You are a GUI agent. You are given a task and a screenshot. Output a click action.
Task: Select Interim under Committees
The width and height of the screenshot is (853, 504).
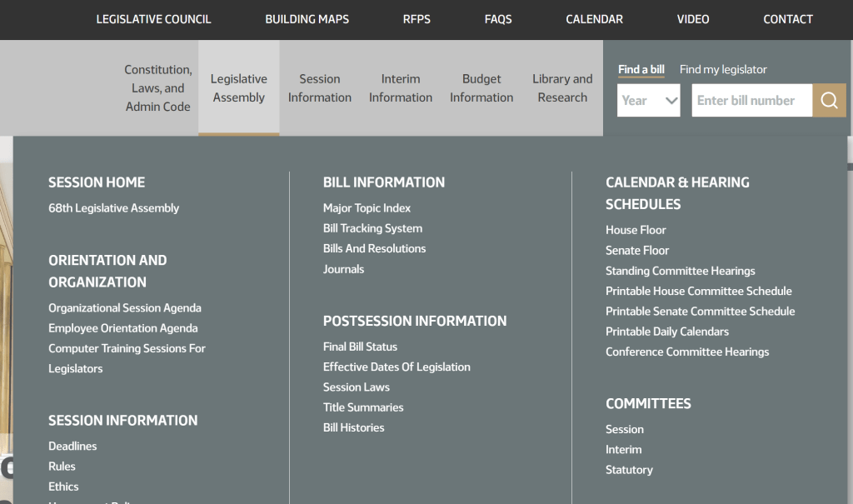click(623, 450)
